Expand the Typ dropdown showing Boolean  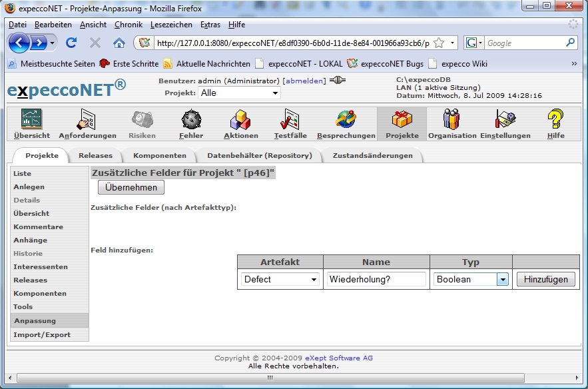[x=471, y=280]
